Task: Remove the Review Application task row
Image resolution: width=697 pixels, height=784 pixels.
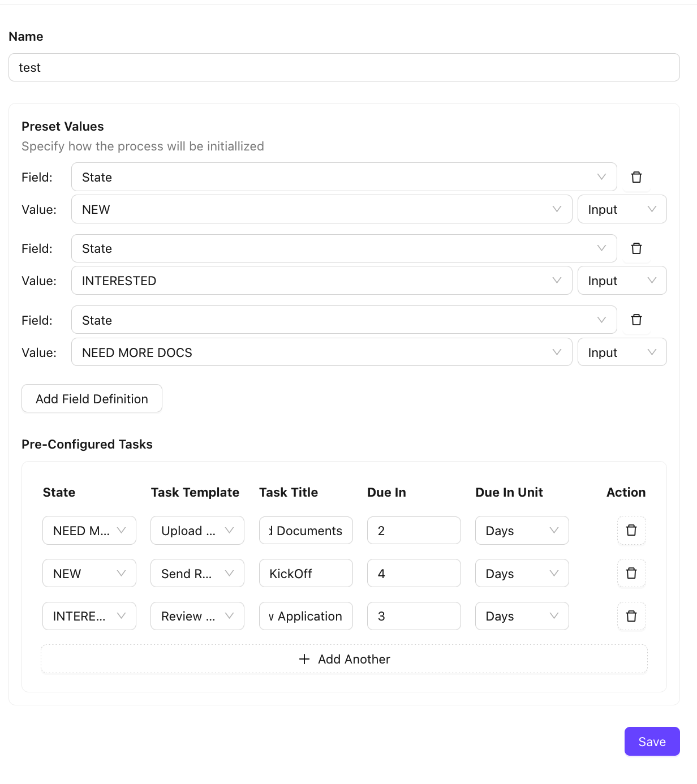Action: [631, 616]
